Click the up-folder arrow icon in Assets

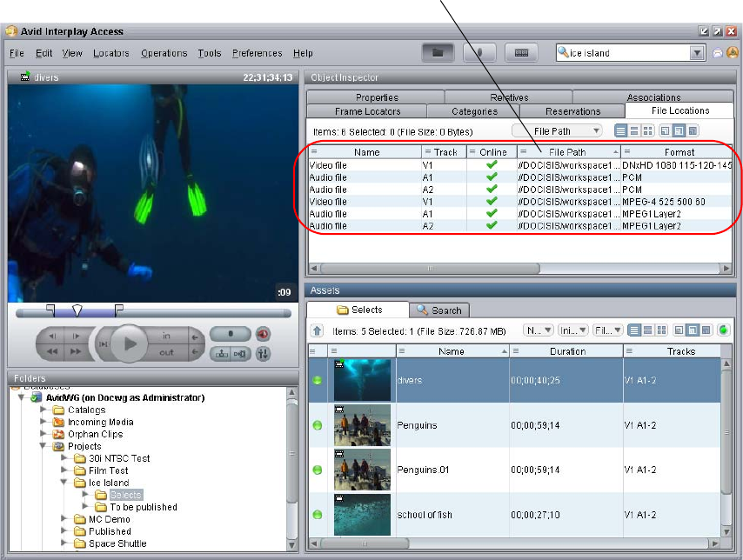coord(318,330)
